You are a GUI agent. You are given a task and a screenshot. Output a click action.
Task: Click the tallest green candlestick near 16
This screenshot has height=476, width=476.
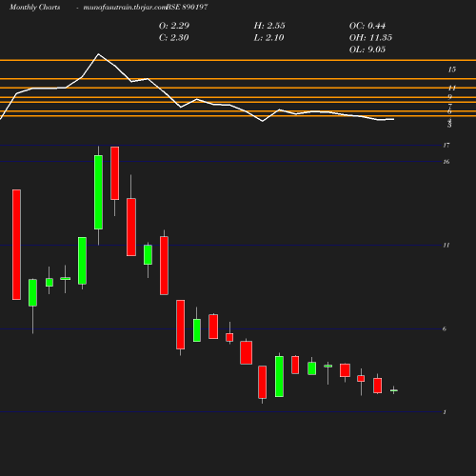click(98, 192)
